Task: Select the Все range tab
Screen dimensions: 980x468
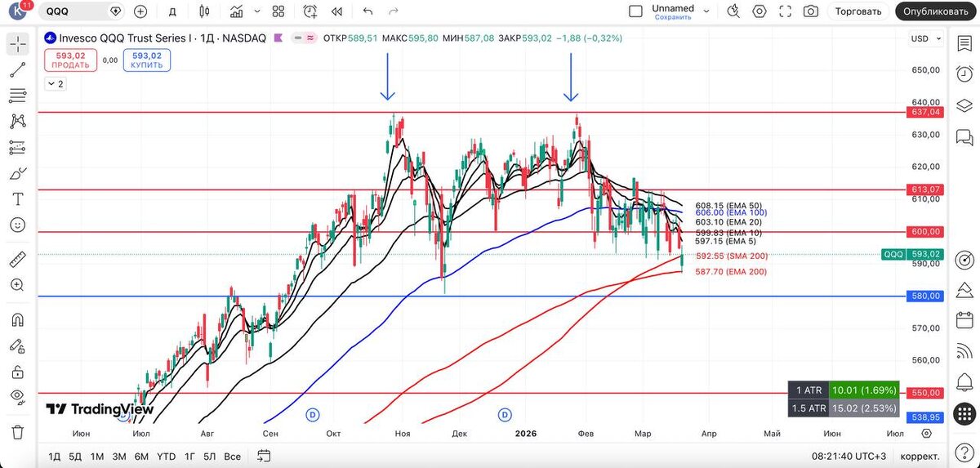Action: tap(233, 456)
